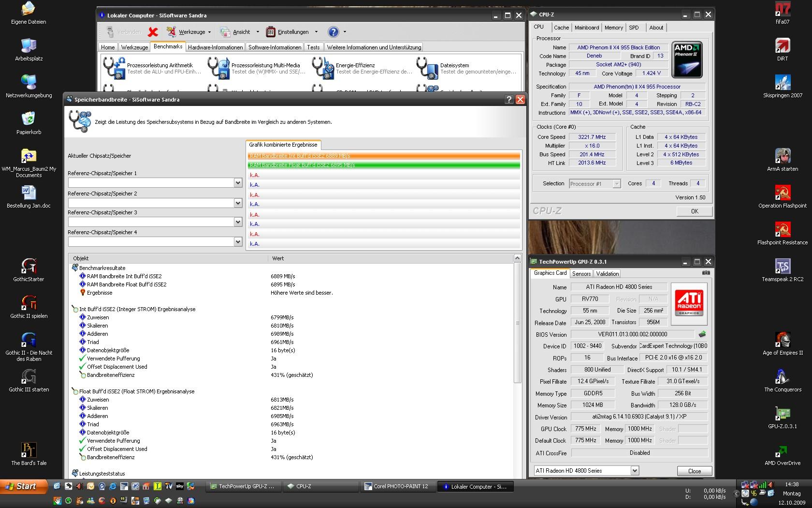Click the Wert column header
812x508 pixels.
click(x=391, y=258)
